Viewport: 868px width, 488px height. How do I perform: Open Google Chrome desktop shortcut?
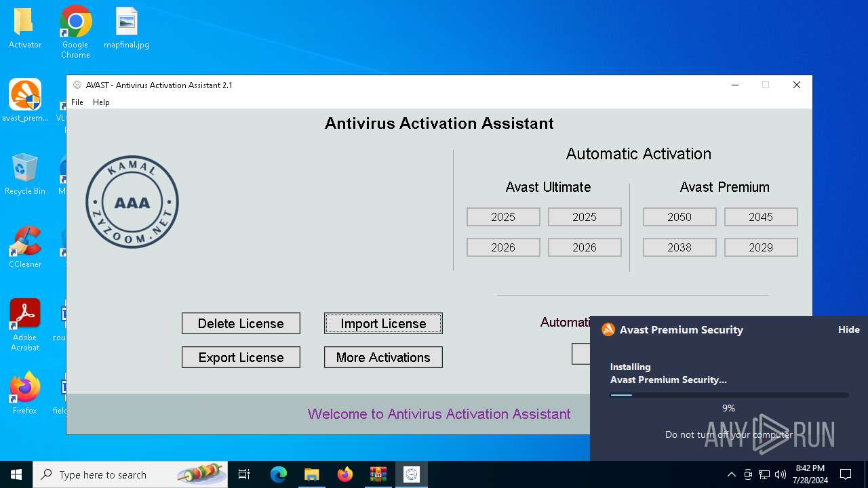coord(75,31)
